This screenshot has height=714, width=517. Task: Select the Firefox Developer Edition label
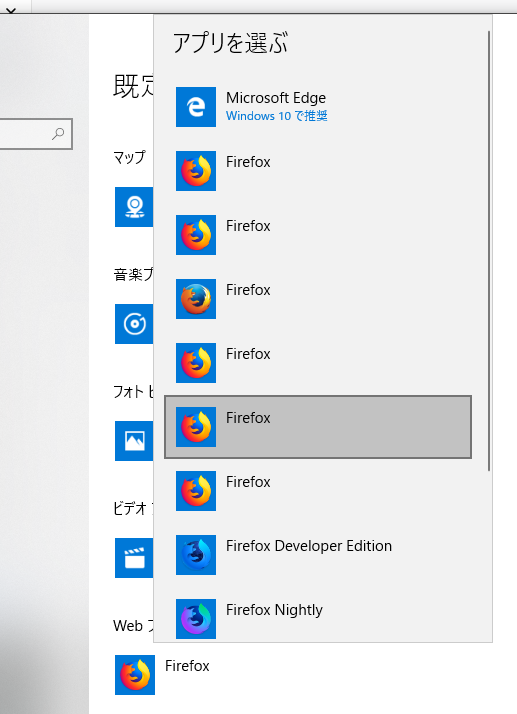[309, 546]
